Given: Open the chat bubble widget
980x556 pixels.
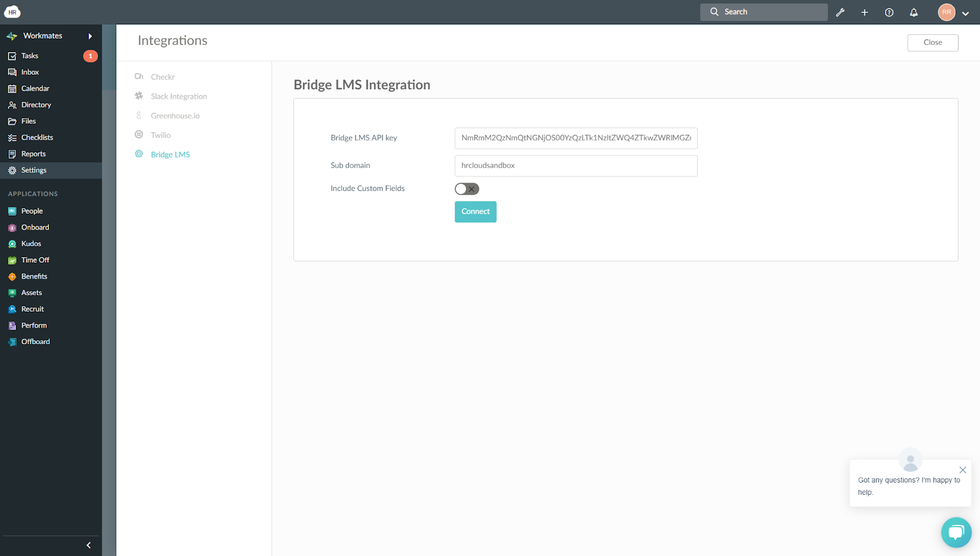Looking at the screenshot, I should [x=956, y=532].
